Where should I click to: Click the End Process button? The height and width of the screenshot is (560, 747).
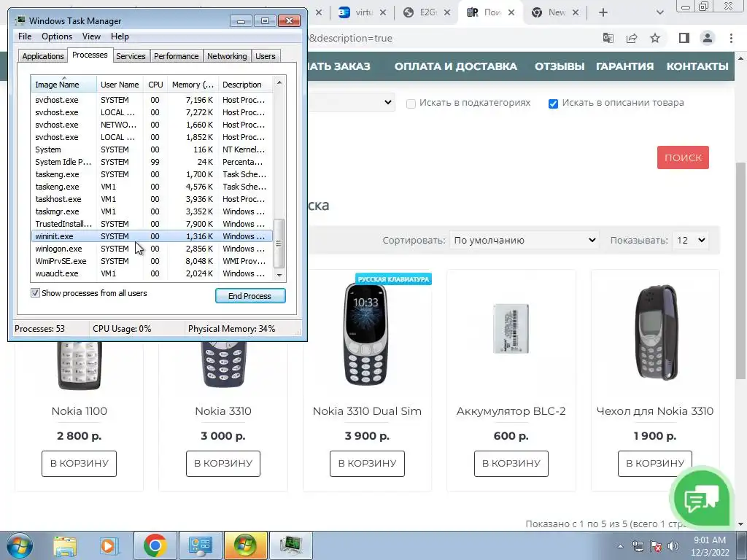tap(250, 296)
